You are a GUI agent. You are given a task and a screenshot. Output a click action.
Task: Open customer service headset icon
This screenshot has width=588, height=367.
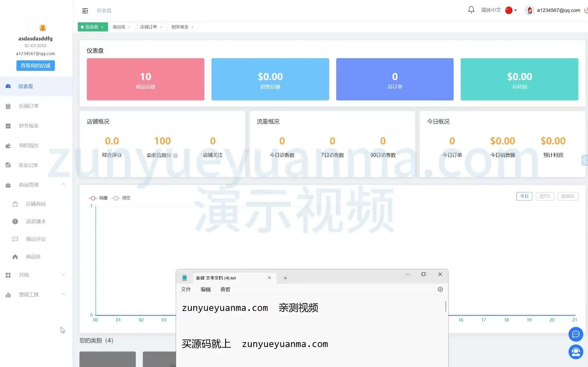(x=575, y=352)
